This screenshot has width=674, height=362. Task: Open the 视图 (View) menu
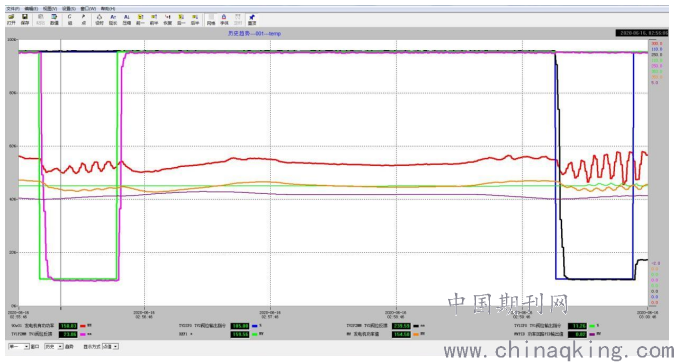[x=50, y=9]
